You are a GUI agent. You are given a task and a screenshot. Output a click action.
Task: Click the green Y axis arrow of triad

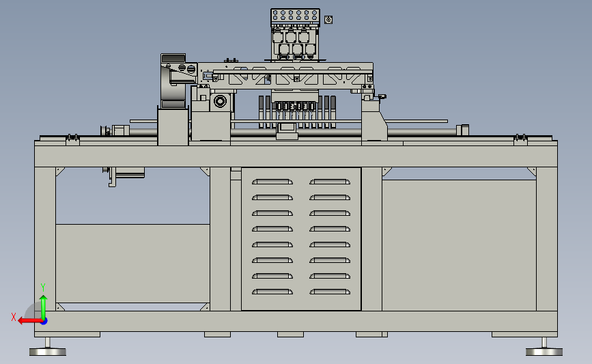pos(44,307)
